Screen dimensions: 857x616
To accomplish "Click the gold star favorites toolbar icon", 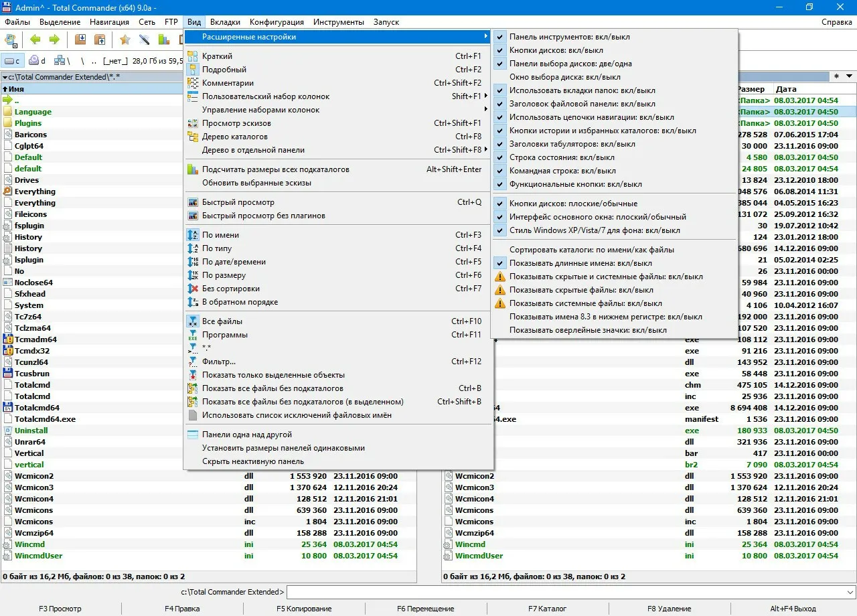I will click(x=125, y=40).
